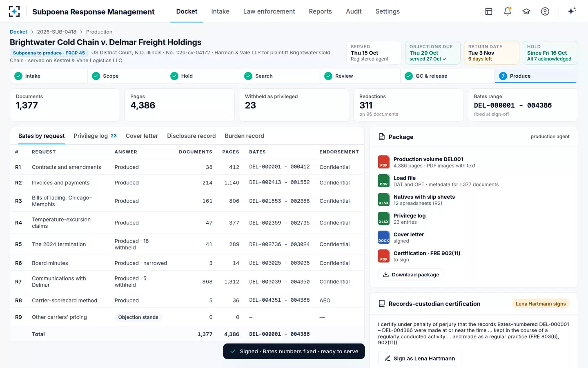Click the Redactions stat card

click(408, 105)
